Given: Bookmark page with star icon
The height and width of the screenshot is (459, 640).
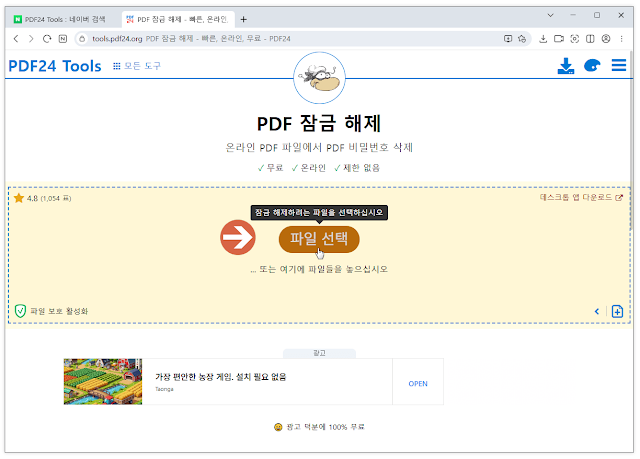Looking at the screenshot, I should (x=522, y=39).
